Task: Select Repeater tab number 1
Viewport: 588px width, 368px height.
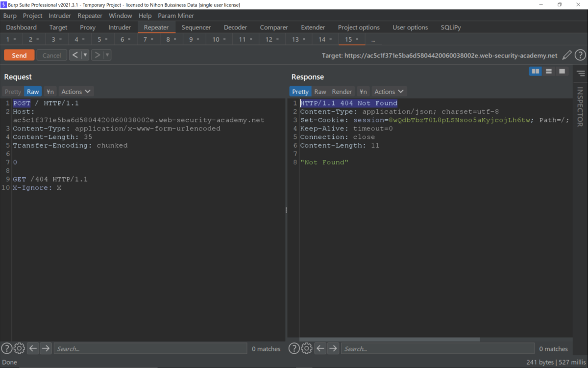Action: [8, 39]
